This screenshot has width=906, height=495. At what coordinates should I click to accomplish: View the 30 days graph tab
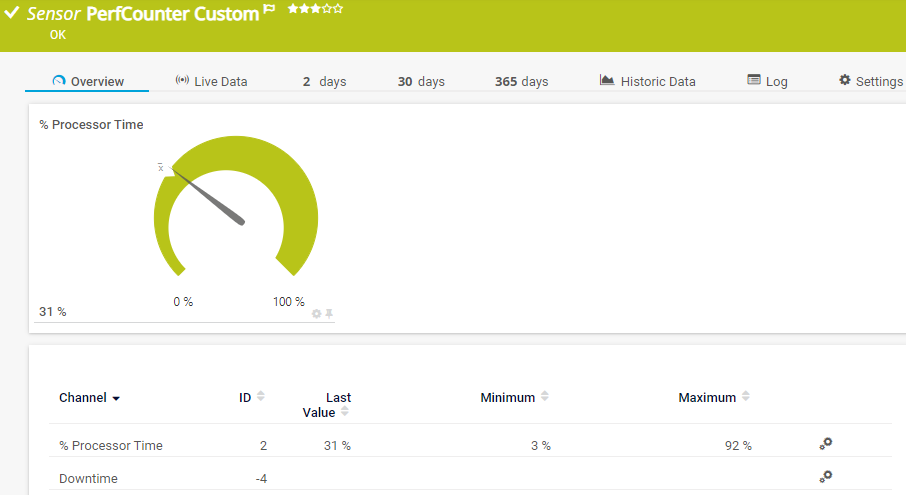coord(421,81)
